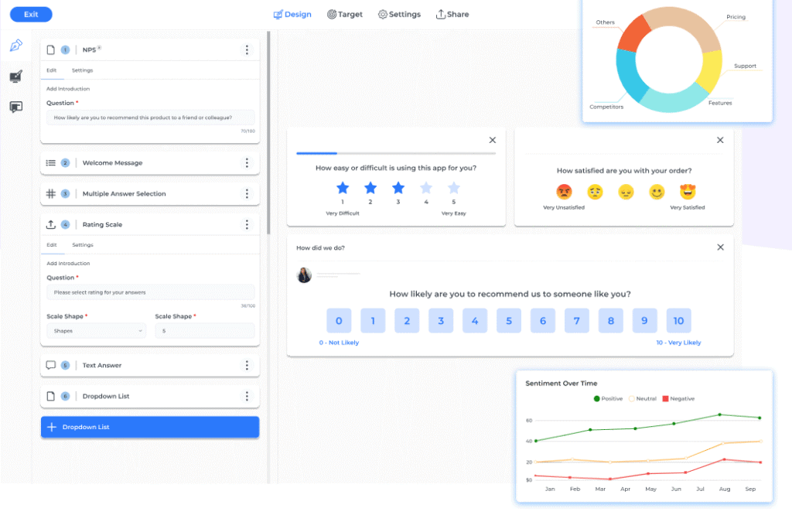Expand the Dropdown List question item

(x=106, y=396)
